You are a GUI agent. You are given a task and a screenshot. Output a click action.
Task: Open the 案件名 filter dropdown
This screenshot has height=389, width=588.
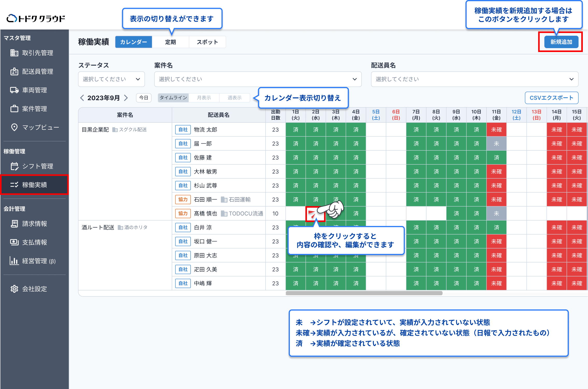click(258, 79)
